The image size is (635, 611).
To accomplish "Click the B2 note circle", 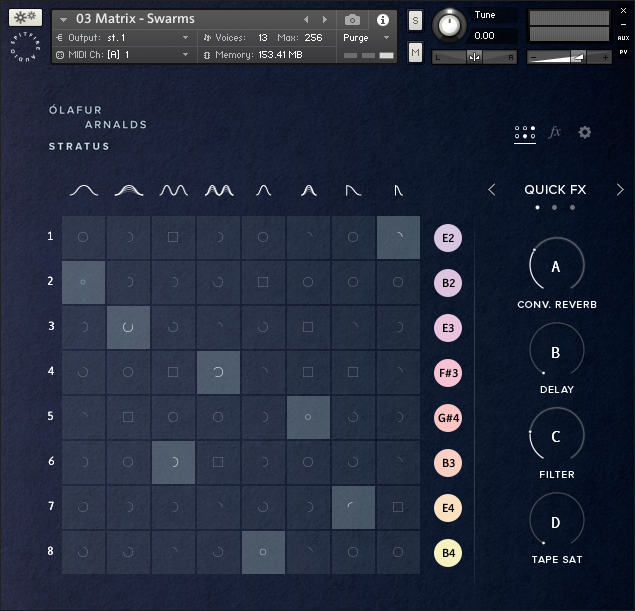I will (x=448, y=283).
